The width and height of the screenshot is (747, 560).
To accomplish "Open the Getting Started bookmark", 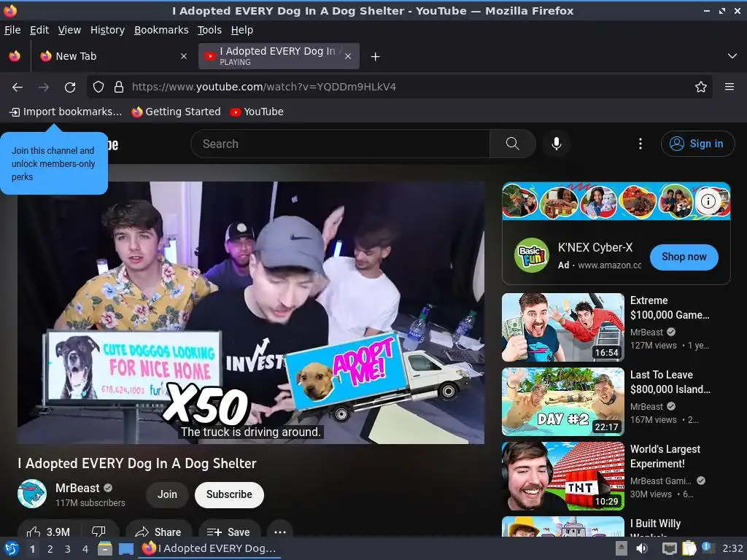I will (177, 112).
